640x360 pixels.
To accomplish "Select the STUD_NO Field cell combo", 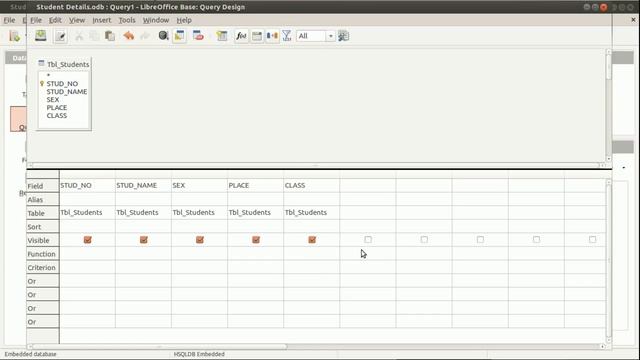I will [87, 185].
